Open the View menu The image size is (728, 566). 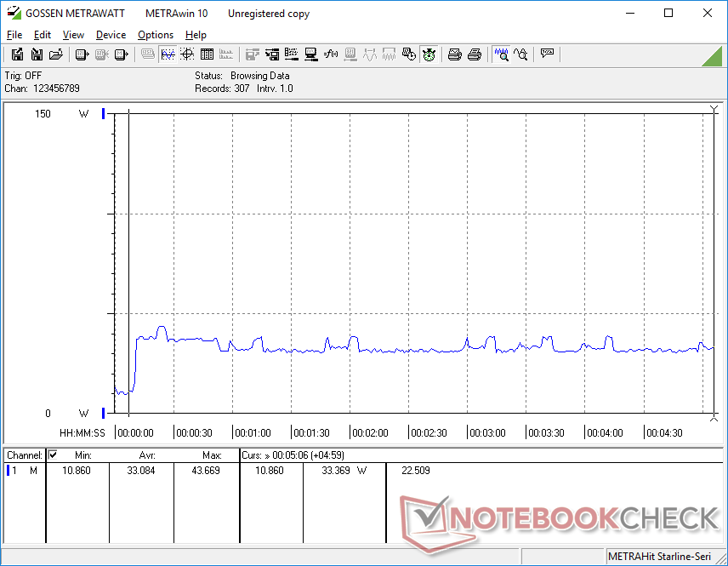pos(73,35)
